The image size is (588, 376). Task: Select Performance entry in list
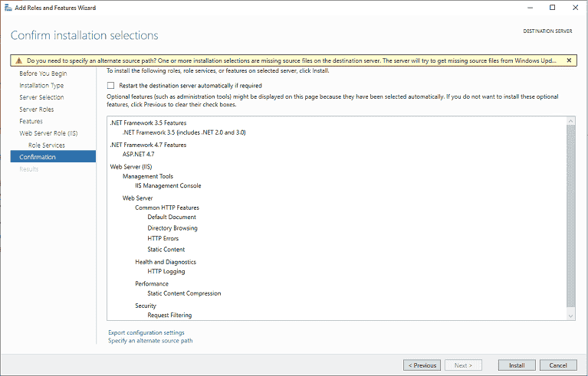coord(152,284)
